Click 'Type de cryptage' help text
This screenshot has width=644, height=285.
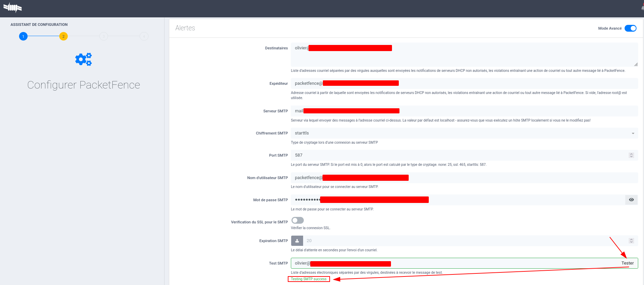pos(334,142)
